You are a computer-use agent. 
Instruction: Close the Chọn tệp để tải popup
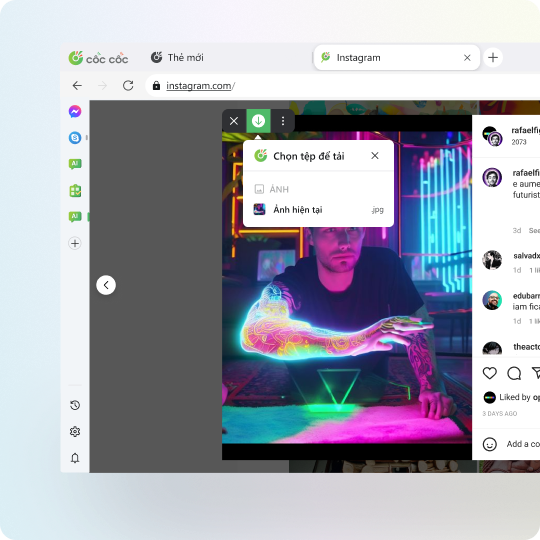(x=375, y=156)
